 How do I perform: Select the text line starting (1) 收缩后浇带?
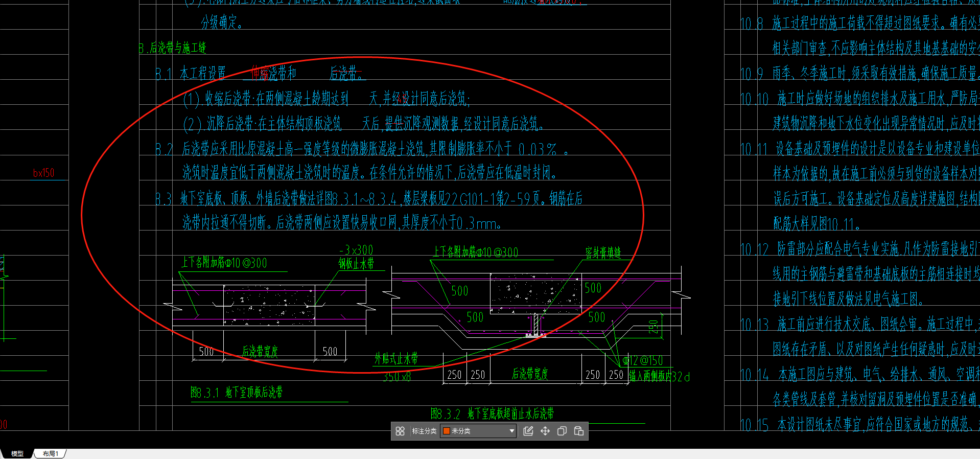tap(326, 99)
